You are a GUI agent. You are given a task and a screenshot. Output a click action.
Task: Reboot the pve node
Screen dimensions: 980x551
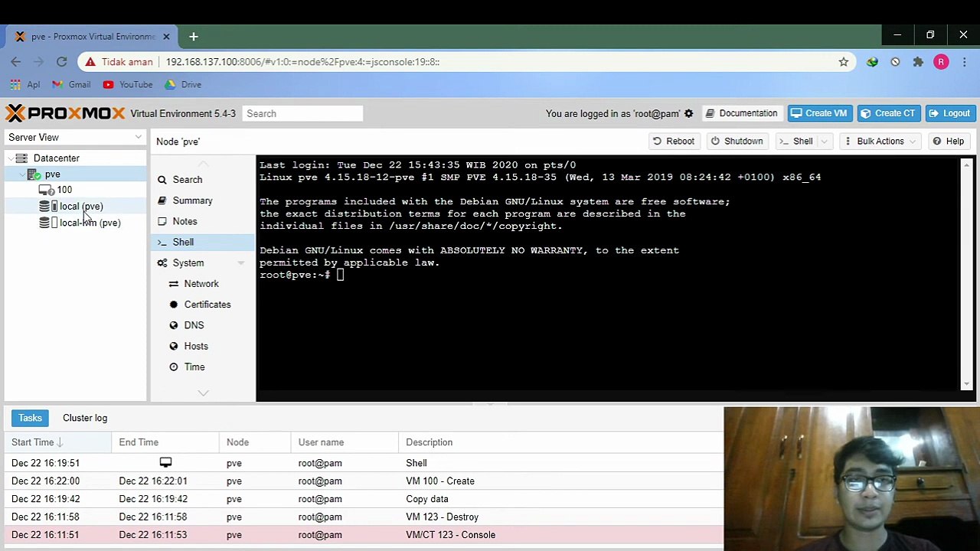pyautogui.click(x=673, y=141)
